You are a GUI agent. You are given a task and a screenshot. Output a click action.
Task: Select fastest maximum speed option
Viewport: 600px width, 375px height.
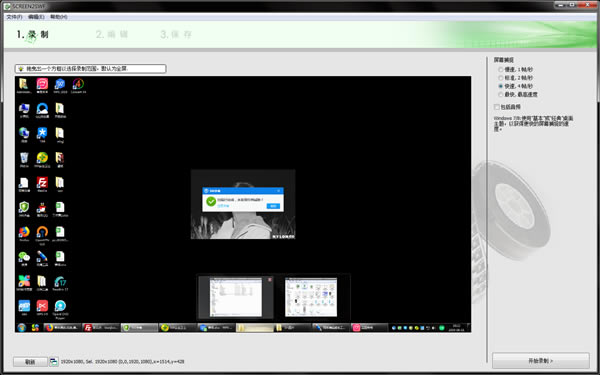(x=518, y=95)
